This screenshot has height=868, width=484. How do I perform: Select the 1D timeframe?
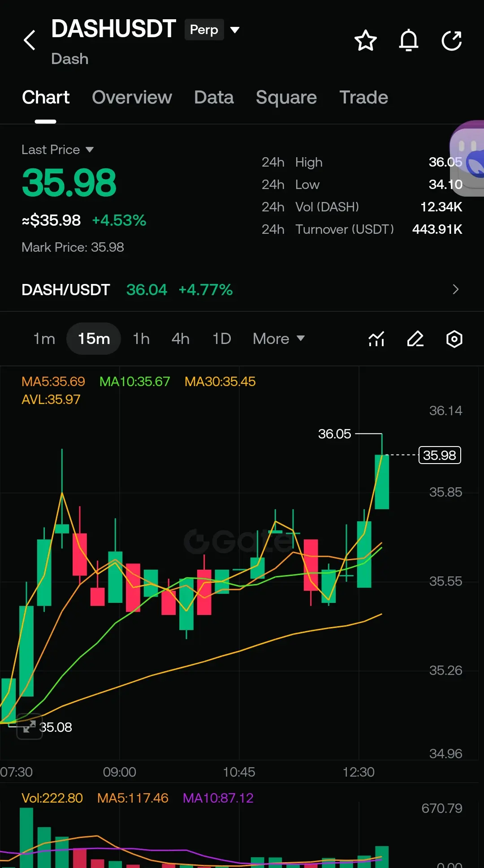pyautogui.click(x=222, y=339)
